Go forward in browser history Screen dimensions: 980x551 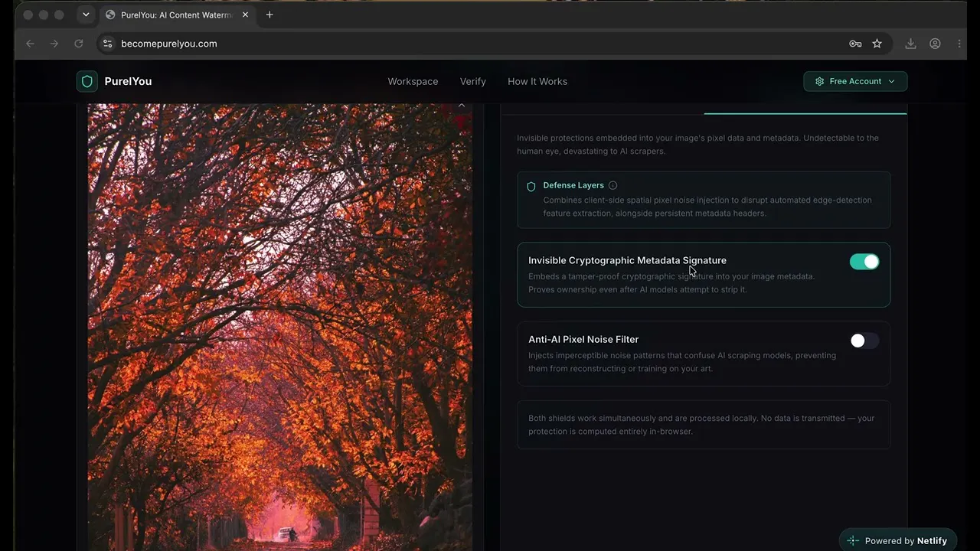click(x=54, y=44)
